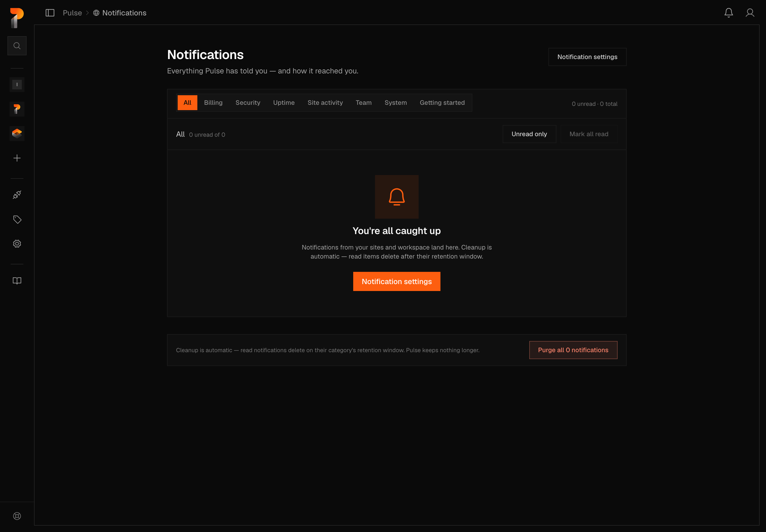This screenshot has height=532, width=766.
Task: Click the footer 'Cleanup is automatic' note
Action: (328, 350)
